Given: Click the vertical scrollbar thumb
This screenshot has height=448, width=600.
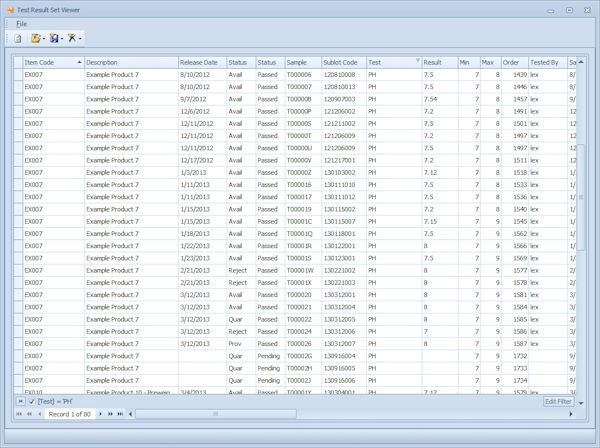Looking at the screenshot, I should click(x=581, y=197).
